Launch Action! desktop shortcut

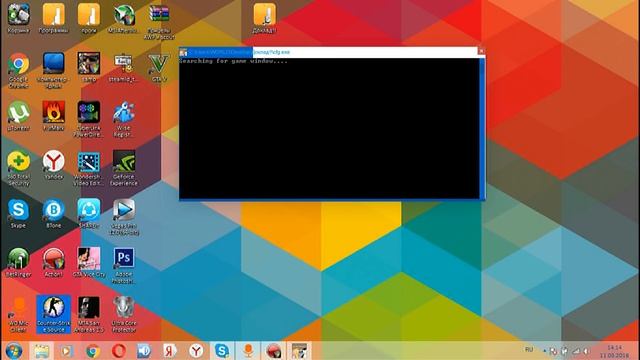53,262
